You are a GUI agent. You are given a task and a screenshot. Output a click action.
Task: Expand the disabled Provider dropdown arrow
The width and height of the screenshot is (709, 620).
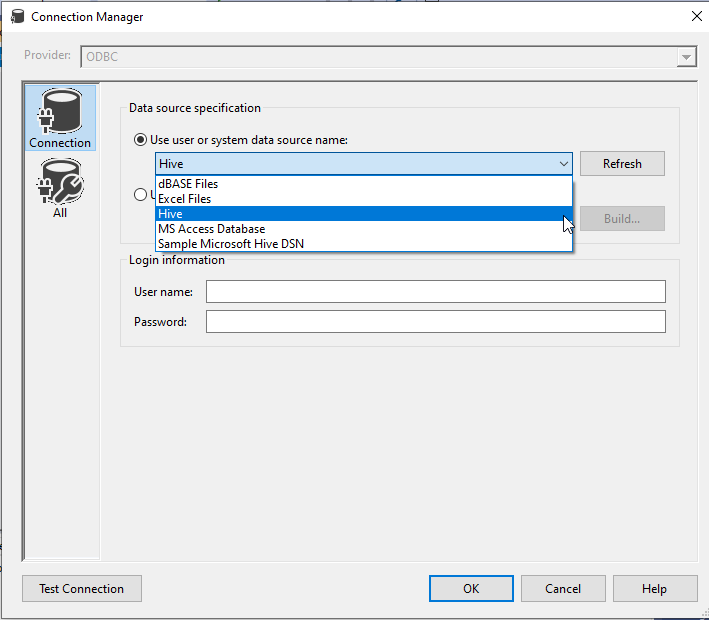(x=686, y=57)
